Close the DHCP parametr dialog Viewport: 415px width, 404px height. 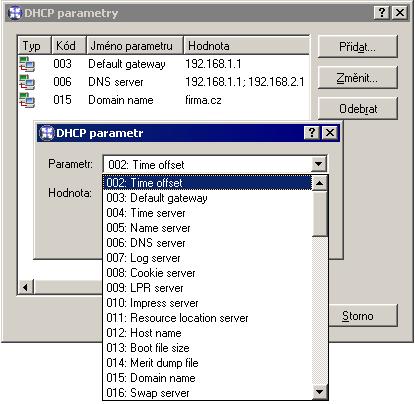330,133
